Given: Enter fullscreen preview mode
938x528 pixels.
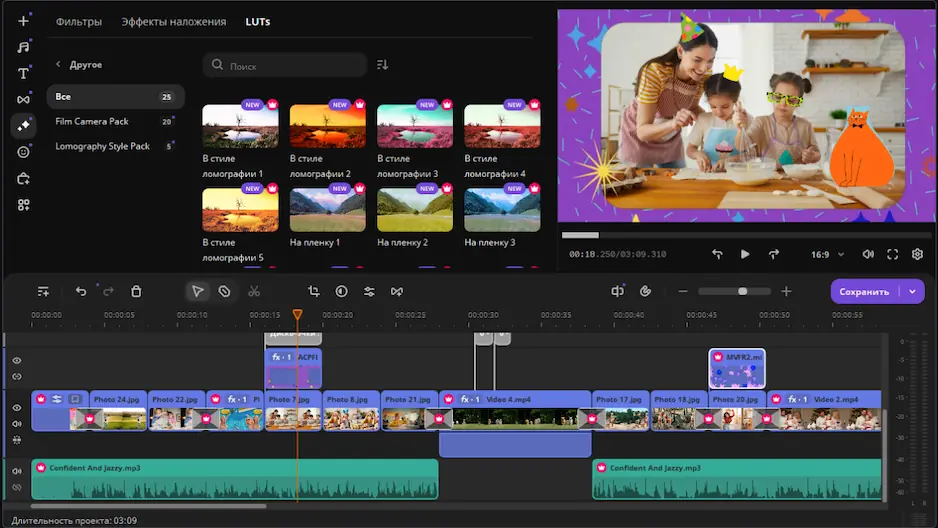Looking at the screenshot, I should coord(893,254).
